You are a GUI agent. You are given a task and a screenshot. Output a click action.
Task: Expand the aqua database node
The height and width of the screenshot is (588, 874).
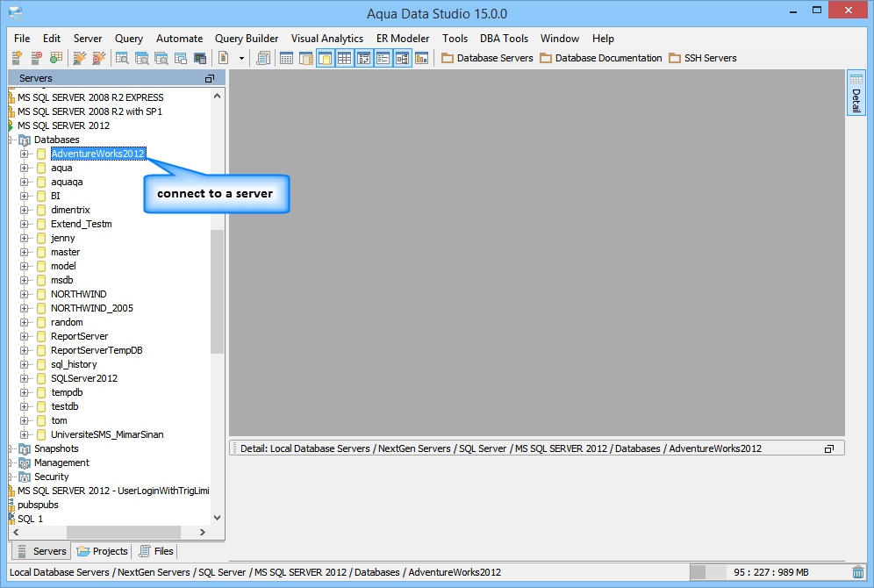(24, 168)
